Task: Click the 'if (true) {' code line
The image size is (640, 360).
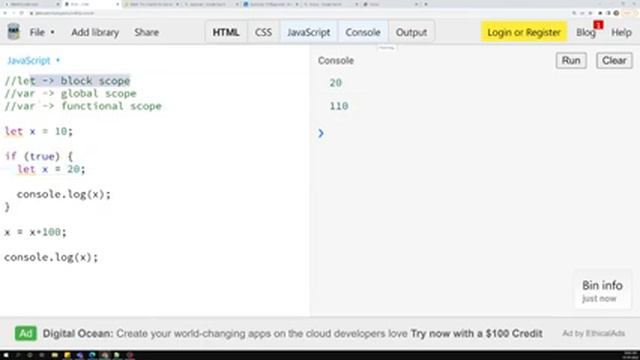Action: point(38,156)
